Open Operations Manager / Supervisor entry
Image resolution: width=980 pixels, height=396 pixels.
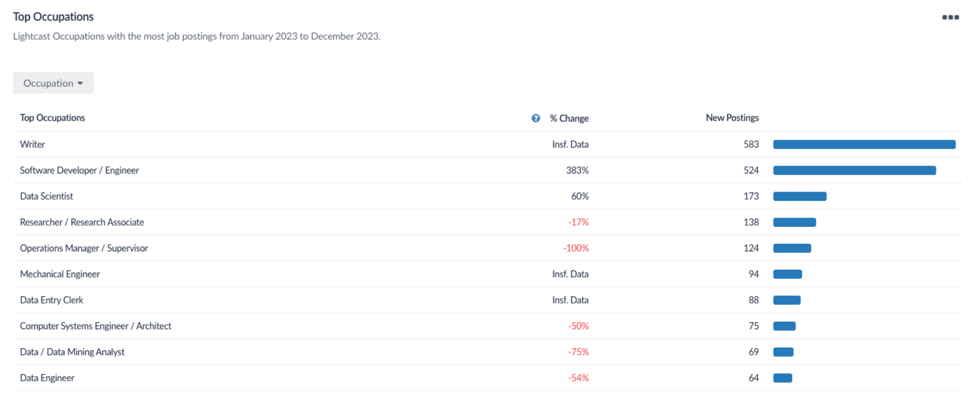point(84,248)
